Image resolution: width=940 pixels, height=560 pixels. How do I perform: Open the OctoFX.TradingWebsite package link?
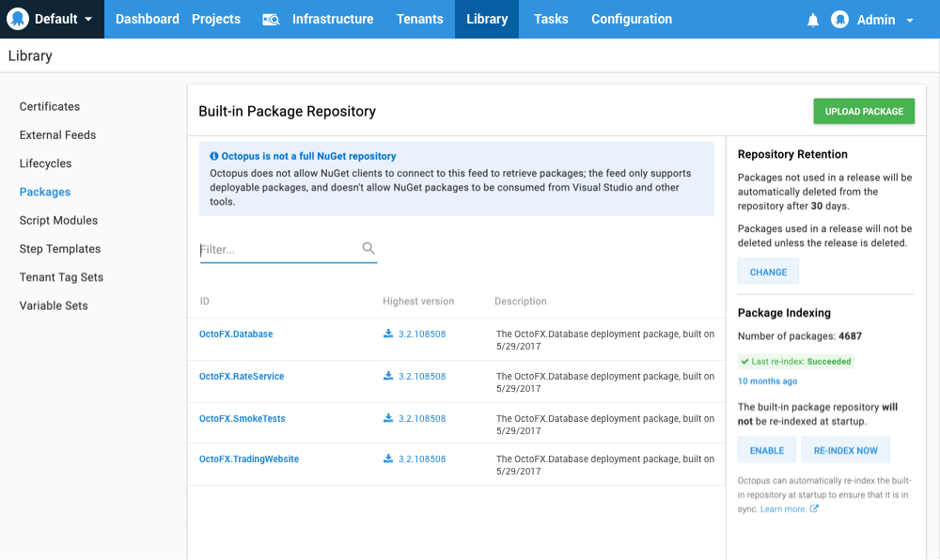[248, 459]
